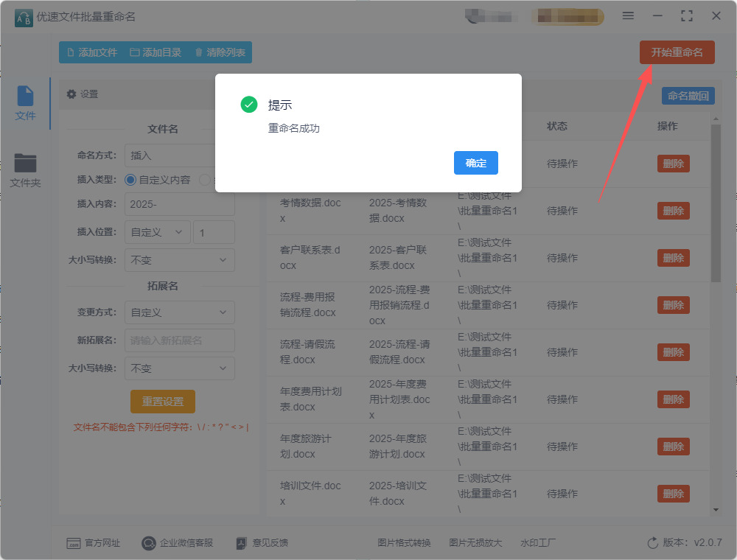Open the 官方网址 link
This screenshot has width=737, height=560.
coord(93,543)
